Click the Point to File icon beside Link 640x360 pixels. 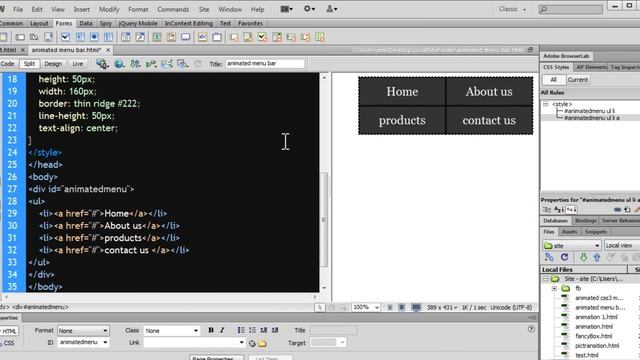coord(252,343)
